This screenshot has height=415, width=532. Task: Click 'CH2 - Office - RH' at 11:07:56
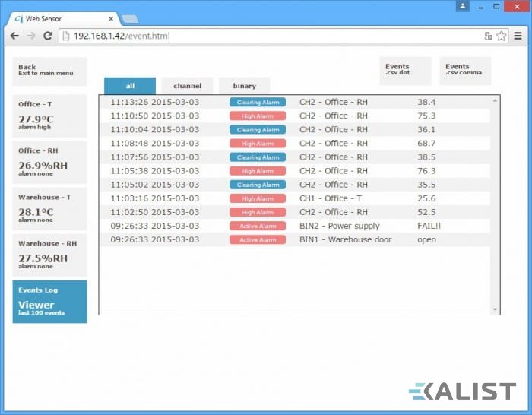[x=334, y=157]
